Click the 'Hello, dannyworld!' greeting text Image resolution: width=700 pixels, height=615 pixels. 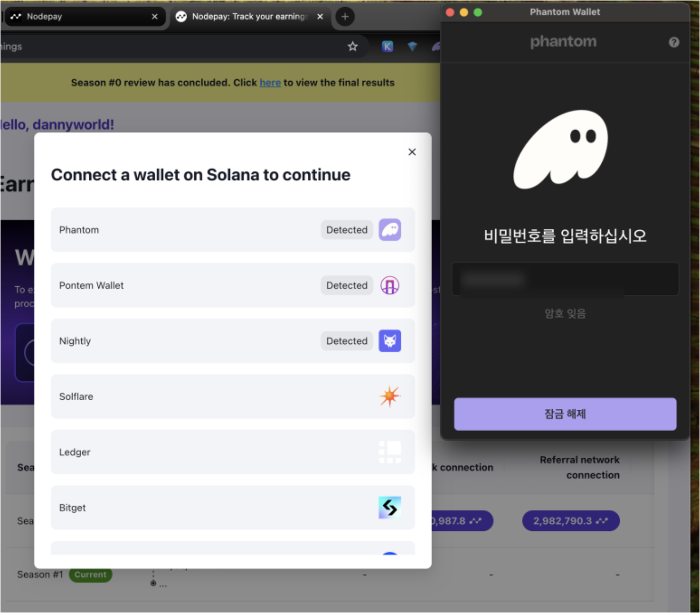tap(57, 125)
